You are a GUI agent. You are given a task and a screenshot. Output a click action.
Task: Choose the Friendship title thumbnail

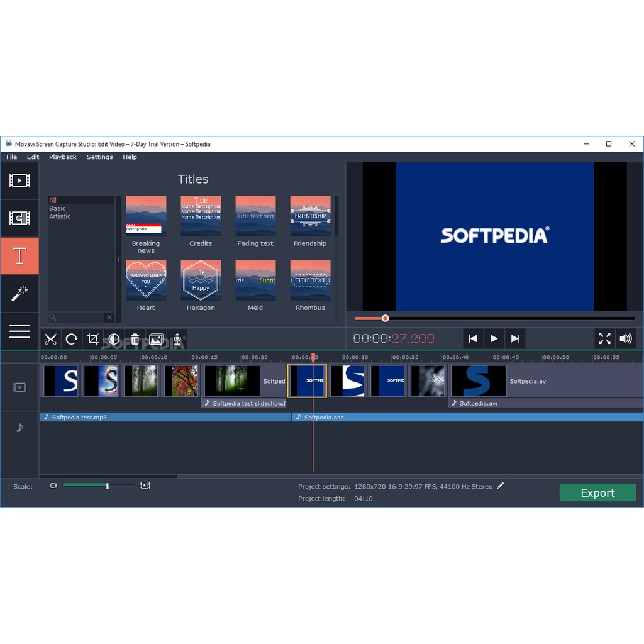point(310,216)
